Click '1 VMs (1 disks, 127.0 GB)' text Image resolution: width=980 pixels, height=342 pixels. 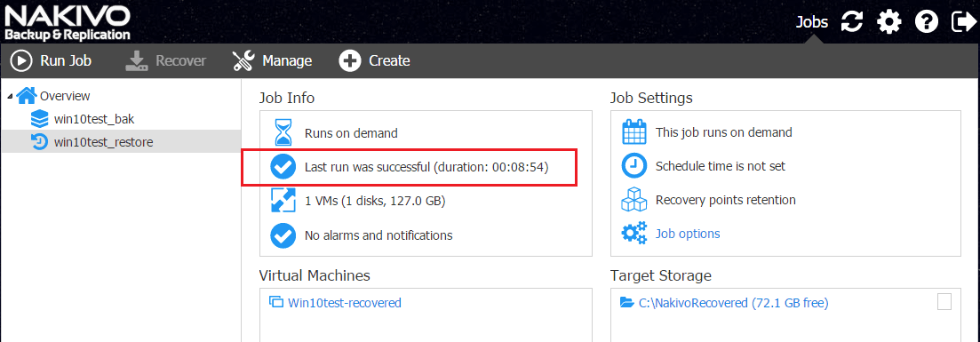point(375,201)
